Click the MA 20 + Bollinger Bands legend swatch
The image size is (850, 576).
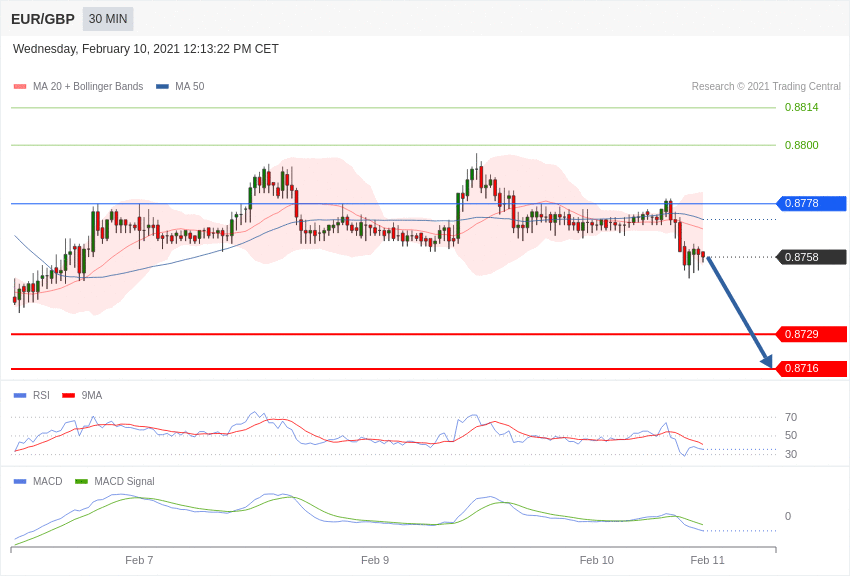[x=20, y=87]
